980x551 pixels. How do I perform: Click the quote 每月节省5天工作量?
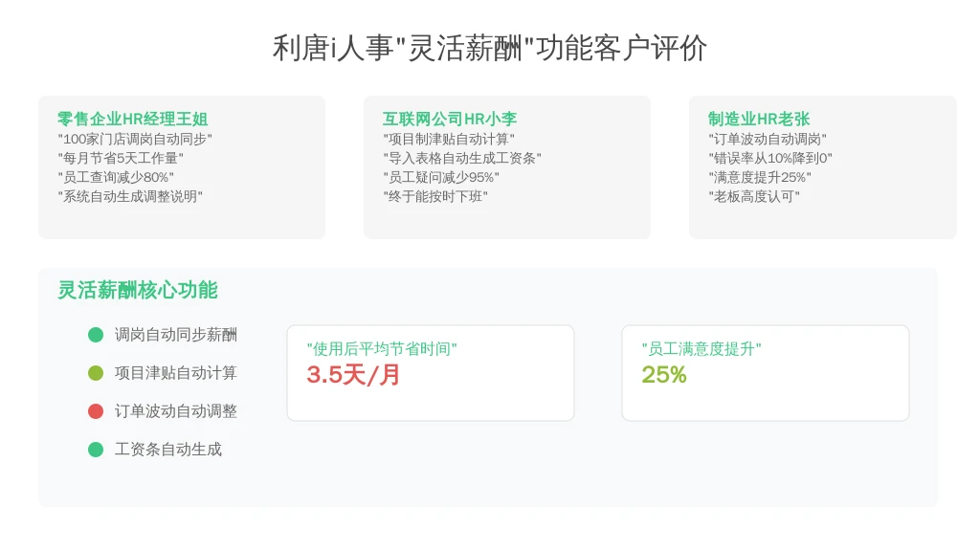(x=121, y=158)
